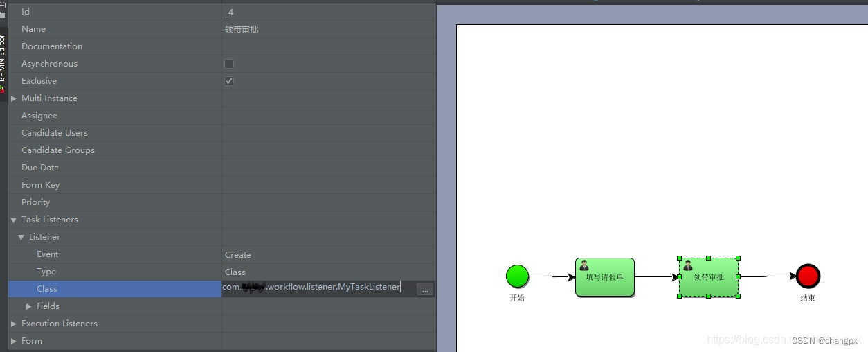Click the flow arrow from start to 填写请假单
The width and height of the screenshot is (868, 352).
(x=552, y=276)
